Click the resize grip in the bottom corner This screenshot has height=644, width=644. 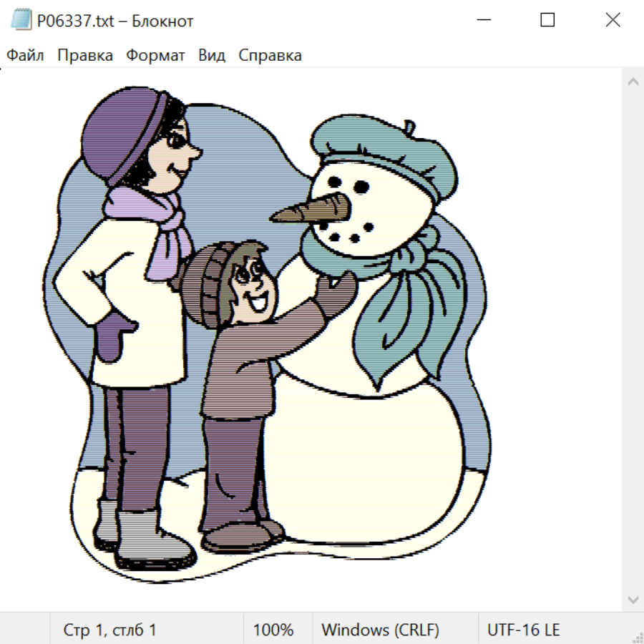(637, 637)
